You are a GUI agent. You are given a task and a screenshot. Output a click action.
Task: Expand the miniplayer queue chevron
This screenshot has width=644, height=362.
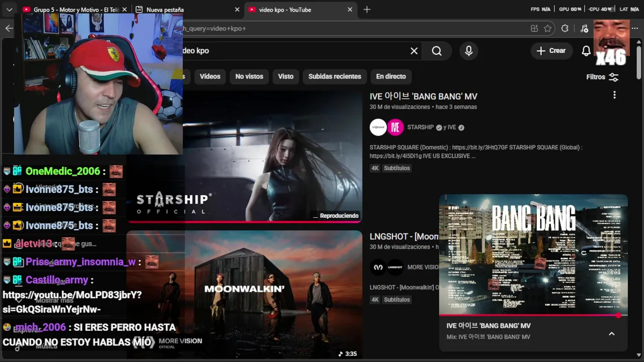[611, 333]
